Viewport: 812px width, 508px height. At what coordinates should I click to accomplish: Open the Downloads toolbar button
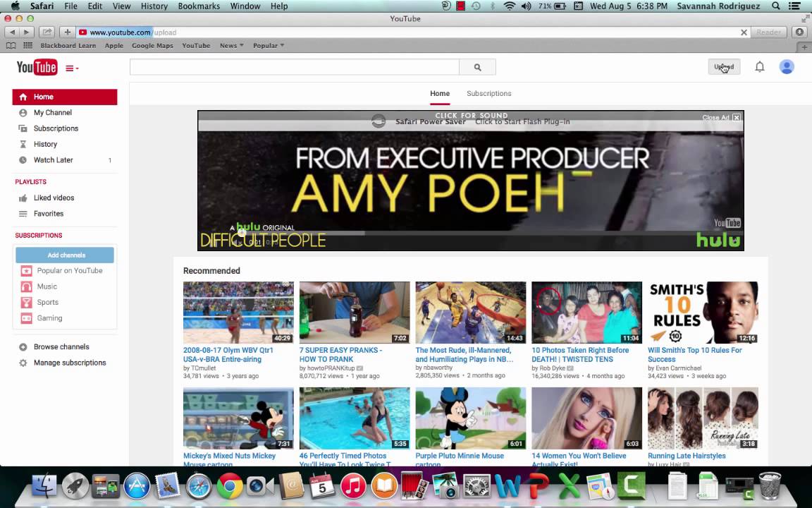click(x=799, y=32)
